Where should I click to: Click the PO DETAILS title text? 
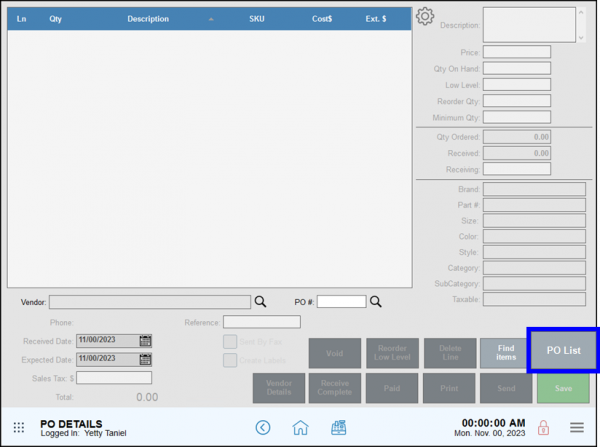[71, 424]
